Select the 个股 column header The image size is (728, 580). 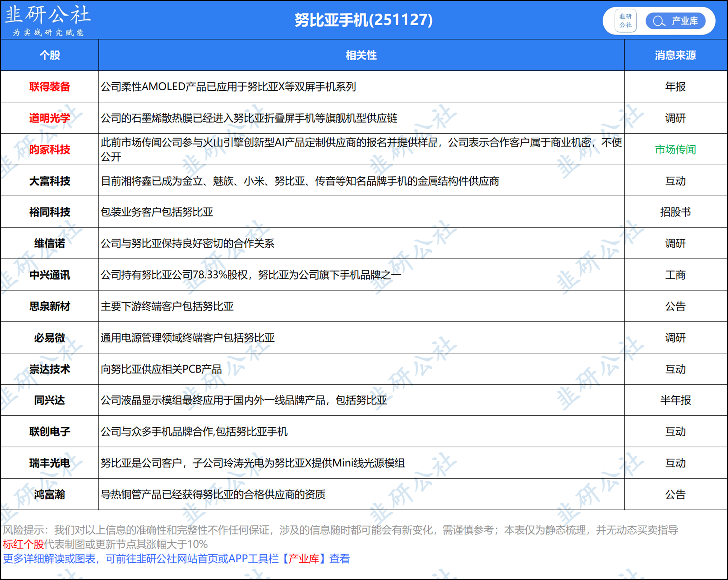[50, 55]
